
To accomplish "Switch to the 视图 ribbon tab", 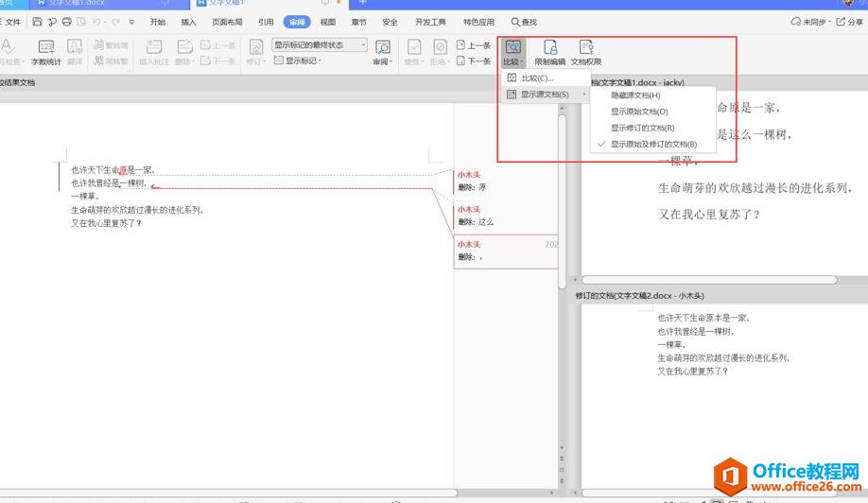I will pyautogui.click(x=328, y=22).
